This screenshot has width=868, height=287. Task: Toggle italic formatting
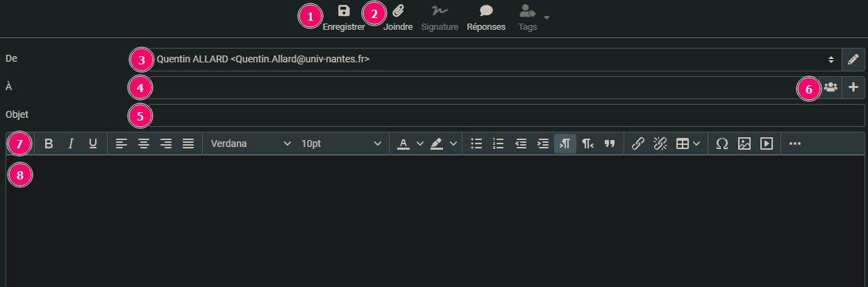[x=70, y=143]
